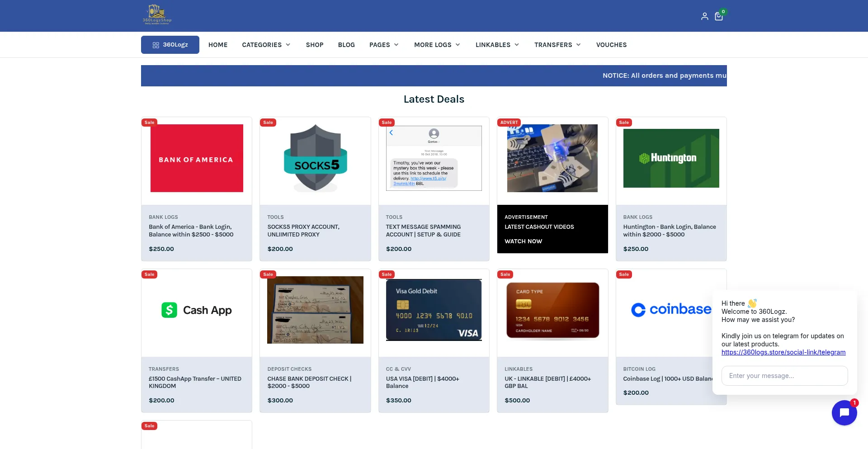
Task: Click the Sale badge on the Huntington card
Action: pyautogui.click(x=624, y=123)
